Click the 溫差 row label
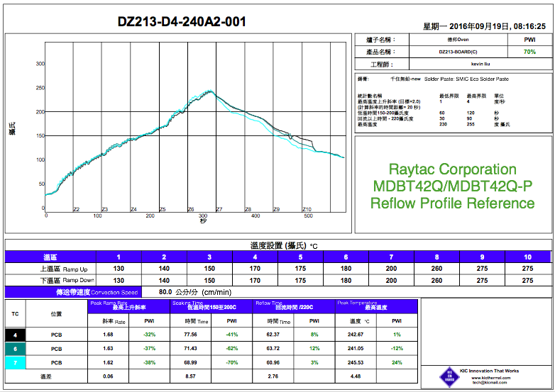 (x=46, y=376)
